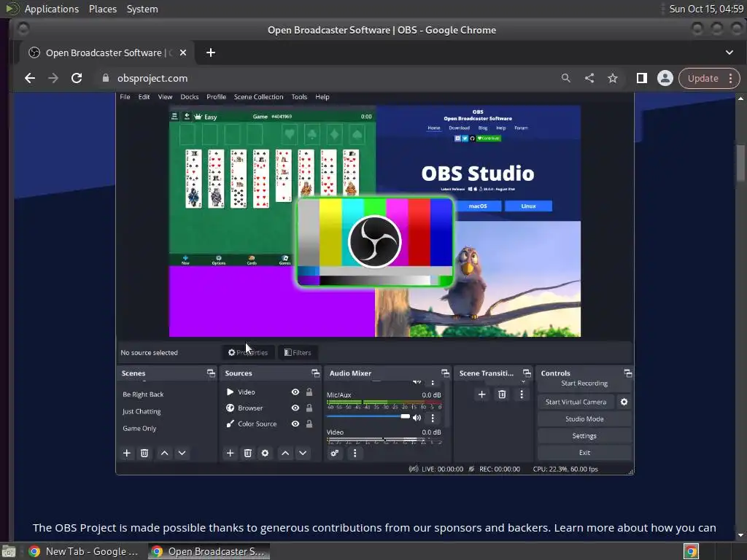747x560 pixels.
Task: Pop out the Sources dock icon
Action: 315,373
